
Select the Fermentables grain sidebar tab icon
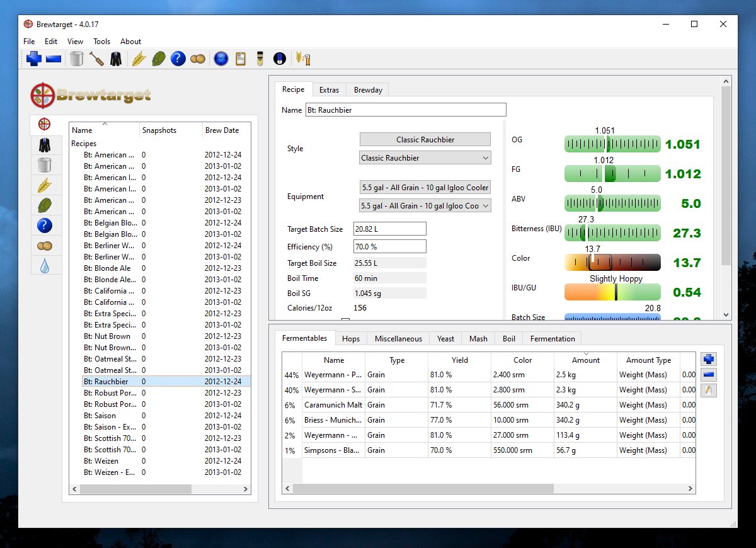pyautogui.click(x=44, y=185)
